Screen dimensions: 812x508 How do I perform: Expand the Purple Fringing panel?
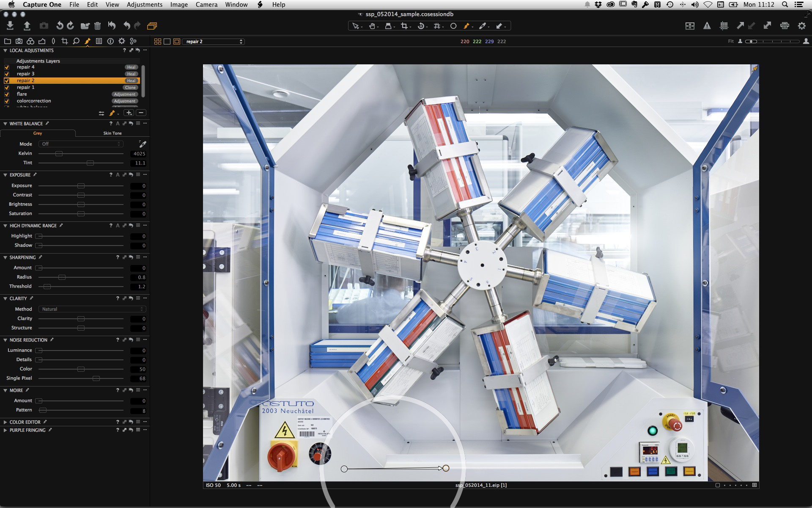click(5, 430)
